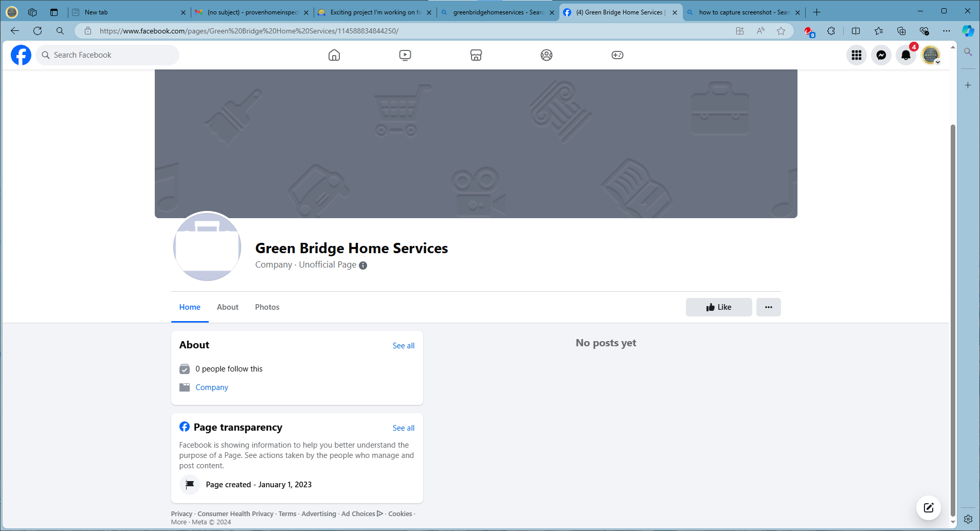Open the browser profile avatar

[x=12, y=12]
